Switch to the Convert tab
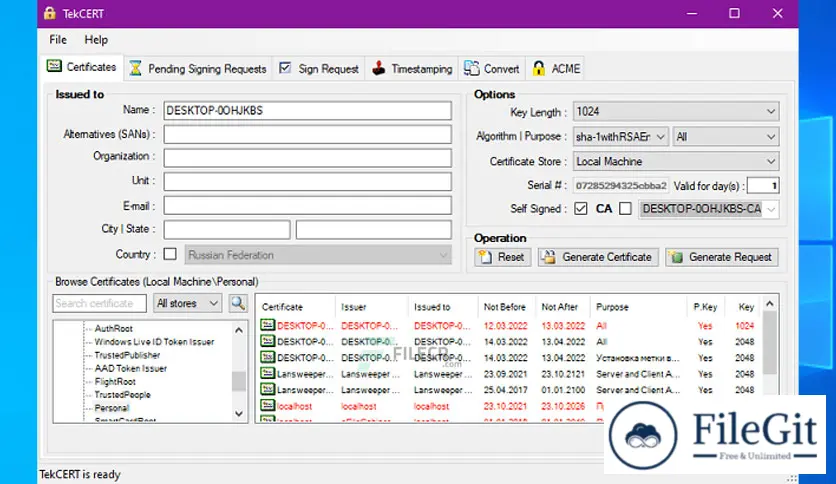 click(x=492, y=69)
